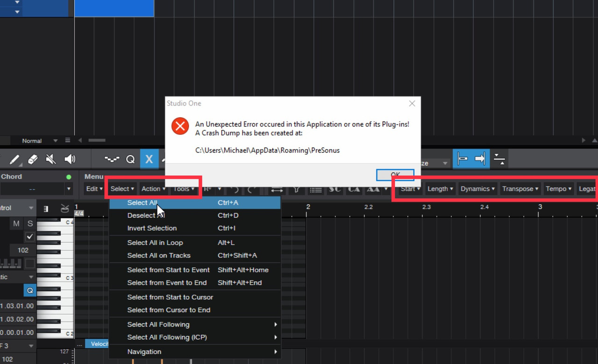
Task: Select the Paint pencil tool
Action: pos(14,159)
